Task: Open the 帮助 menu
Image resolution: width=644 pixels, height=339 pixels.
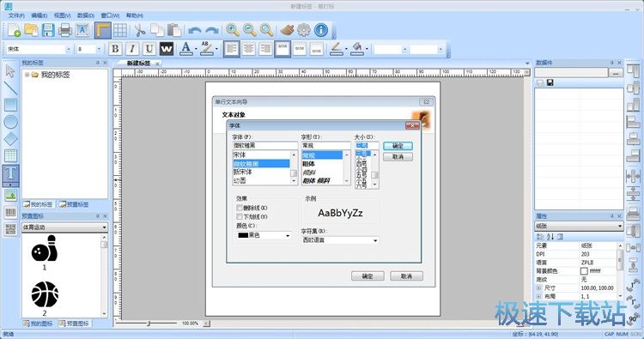Action: click(x=135, y=15)
